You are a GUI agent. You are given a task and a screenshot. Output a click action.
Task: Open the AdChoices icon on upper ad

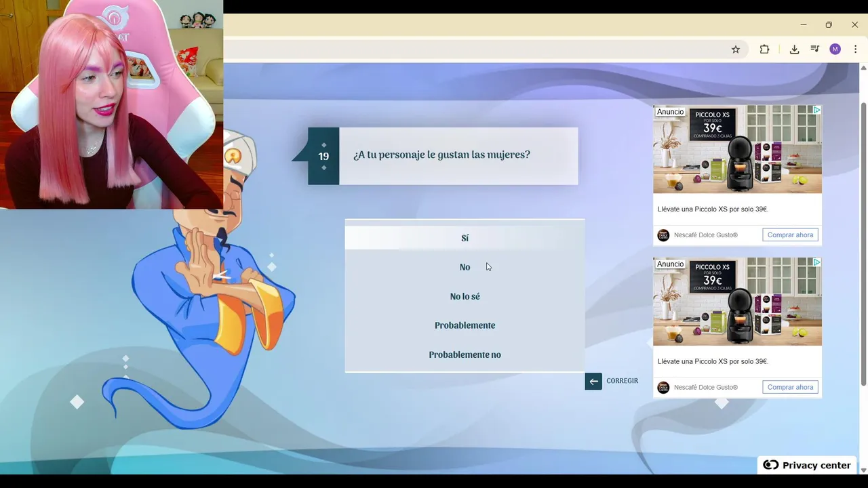[817, 110]
